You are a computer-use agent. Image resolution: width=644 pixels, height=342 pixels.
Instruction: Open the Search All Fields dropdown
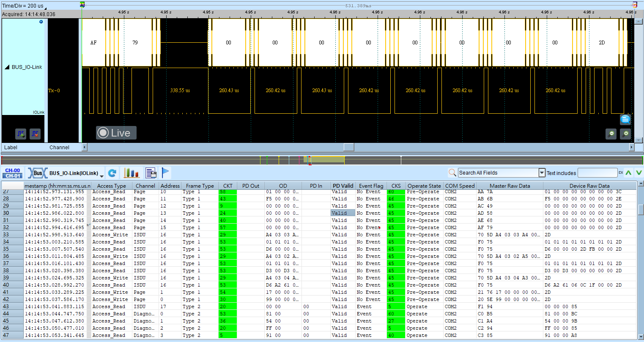(x=542, y=172)
